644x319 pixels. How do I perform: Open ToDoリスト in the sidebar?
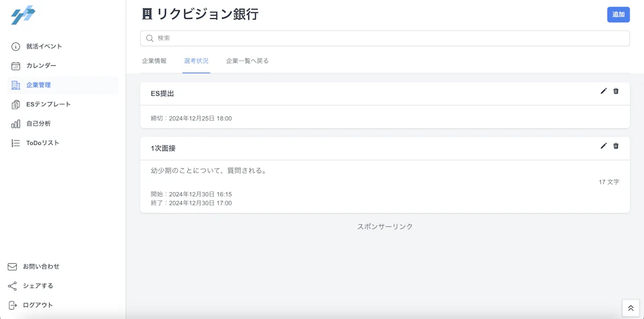pos(43,143)
